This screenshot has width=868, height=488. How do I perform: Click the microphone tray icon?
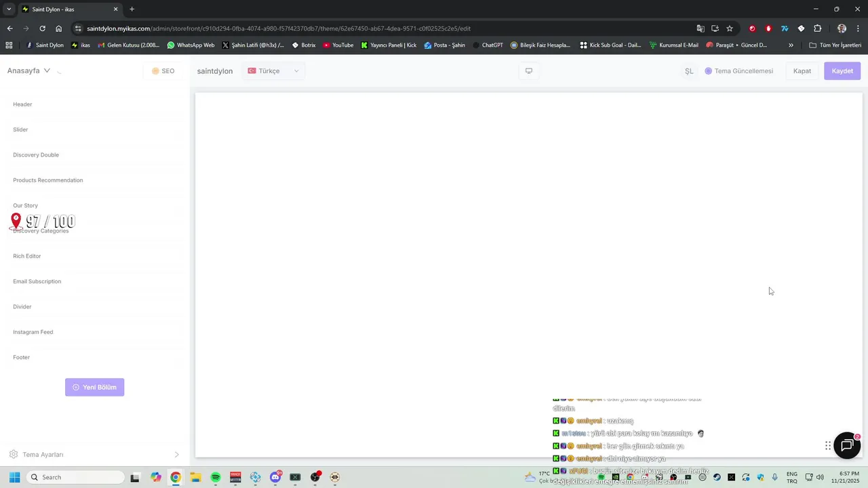point(774,477)
